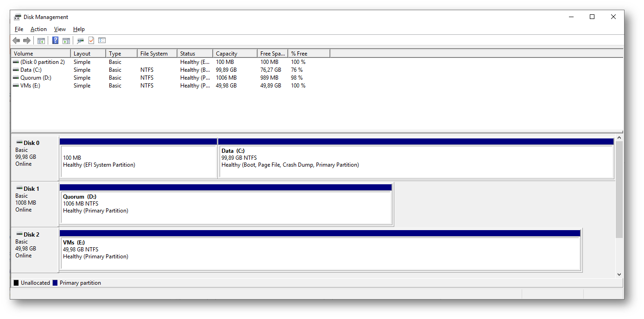
Task: Maximize the Disk Management window
Action: pos(592,17)
